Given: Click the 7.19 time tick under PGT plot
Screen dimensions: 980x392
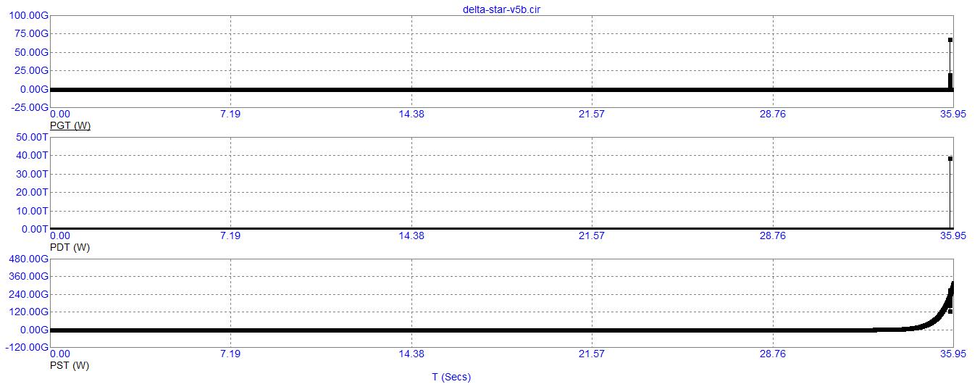Looking at the screenshot, I should (230, 114).
